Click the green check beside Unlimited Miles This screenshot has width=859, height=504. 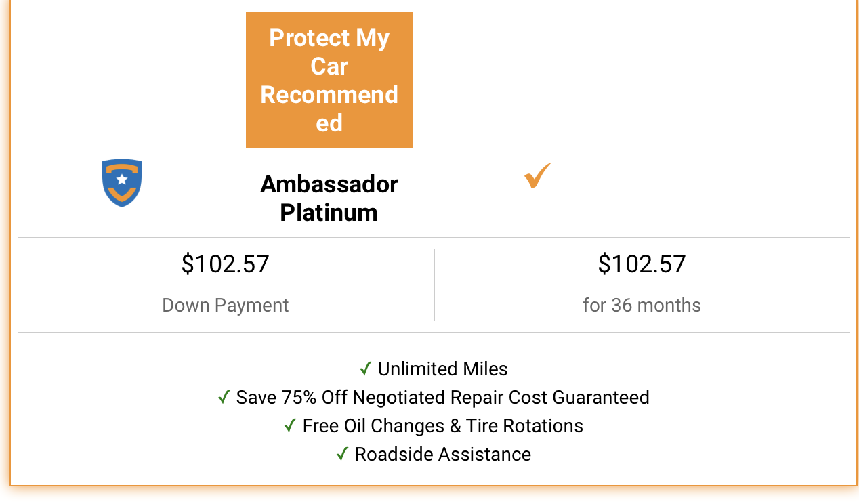point(366,369)
